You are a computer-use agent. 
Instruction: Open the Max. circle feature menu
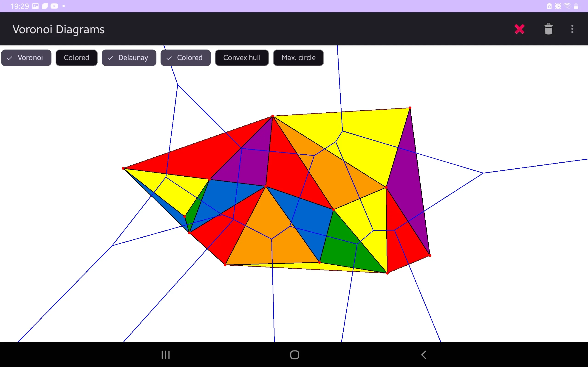click(298, 58)
